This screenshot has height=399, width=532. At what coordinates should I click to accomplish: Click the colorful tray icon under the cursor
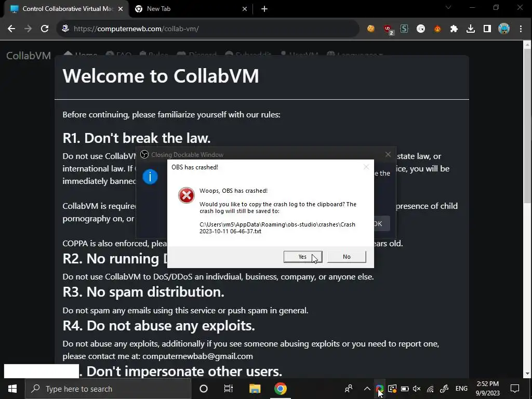(379, 389)
